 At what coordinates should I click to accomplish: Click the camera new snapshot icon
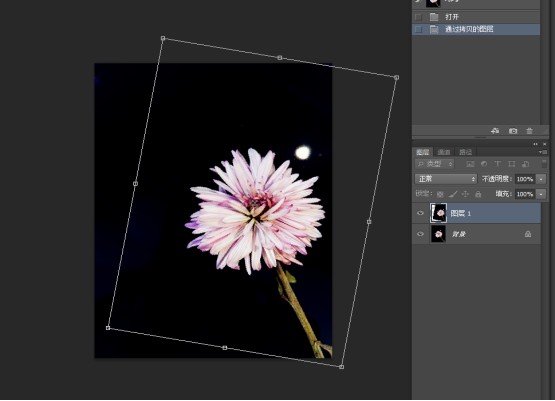click(x=513, y=131)
